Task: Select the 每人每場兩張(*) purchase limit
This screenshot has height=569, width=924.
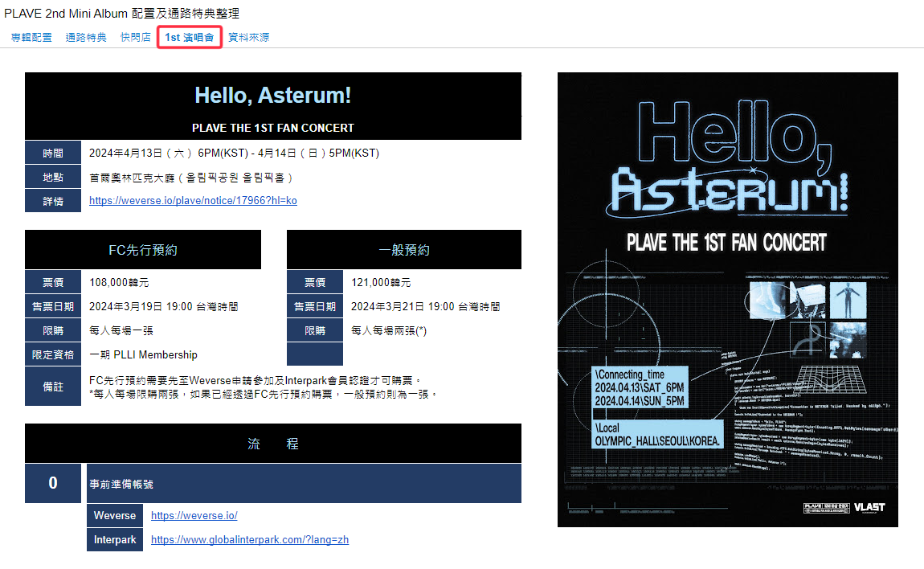Action: tap(389, 331)
